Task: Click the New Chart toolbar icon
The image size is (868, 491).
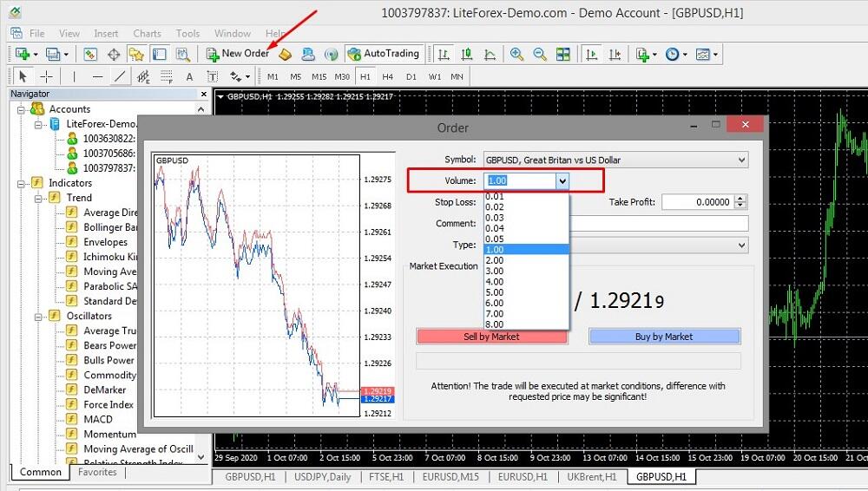Action: pyautogui.click(x=23, y=54)
